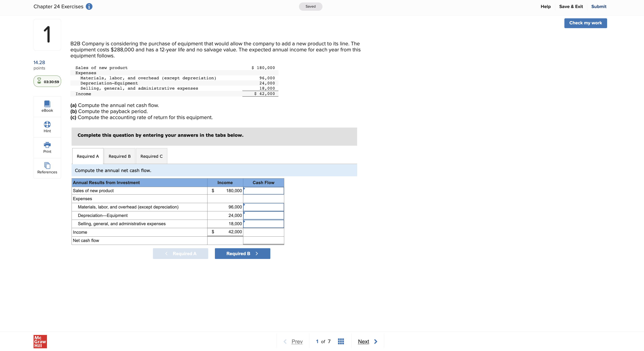Open the Help link
The height and width of the screenshot is (351, 644).
point(546,6)
